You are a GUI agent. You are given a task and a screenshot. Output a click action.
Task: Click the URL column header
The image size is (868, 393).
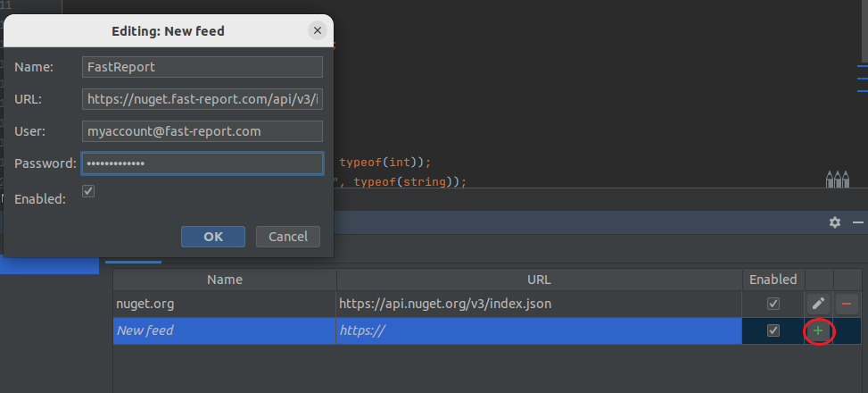click(539, 280)
